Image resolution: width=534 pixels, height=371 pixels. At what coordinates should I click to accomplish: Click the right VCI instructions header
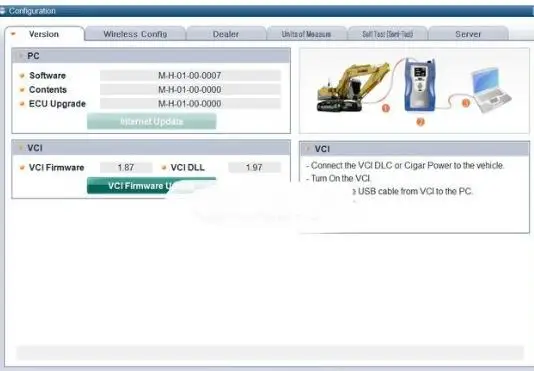pyautogui.click(x=414, y=149)
